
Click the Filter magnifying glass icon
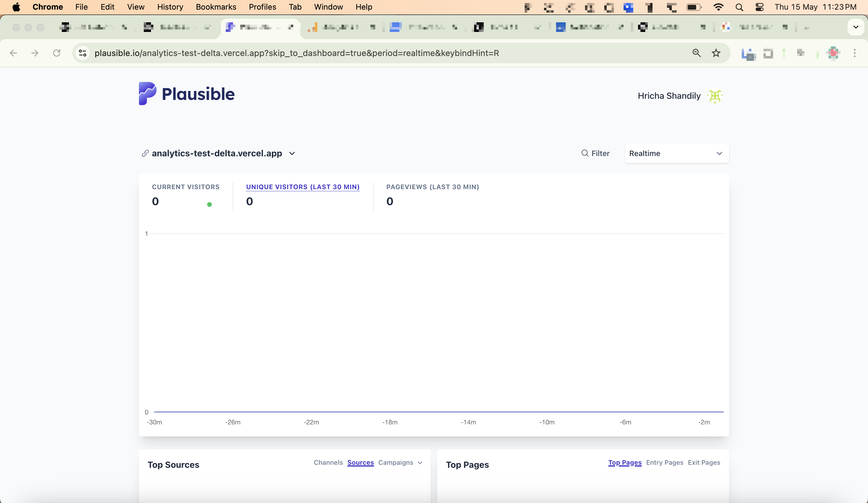click(x=585, y=153)
